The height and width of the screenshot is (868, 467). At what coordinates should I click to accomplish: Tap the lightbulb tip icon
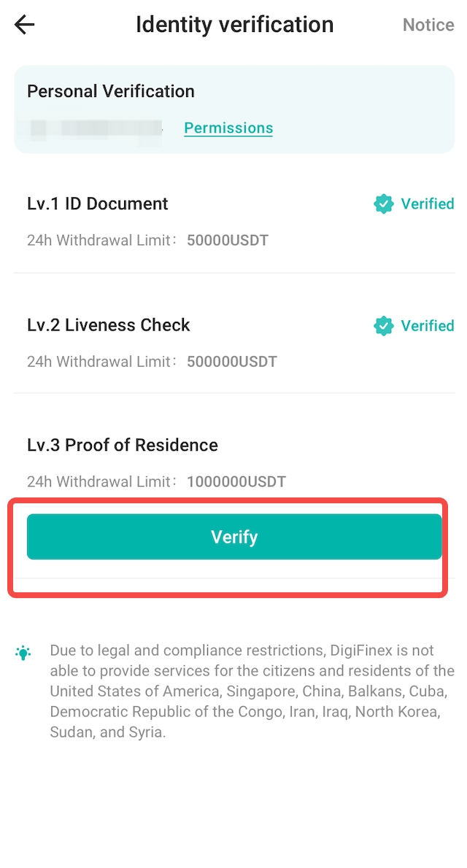[23, 653]
